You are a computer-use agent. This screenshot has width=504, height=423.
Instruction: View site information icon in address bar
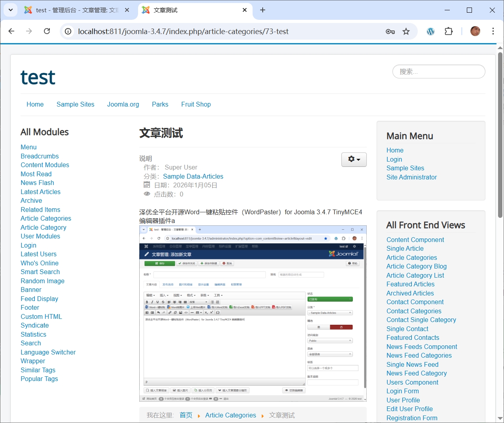pos(68,31)
